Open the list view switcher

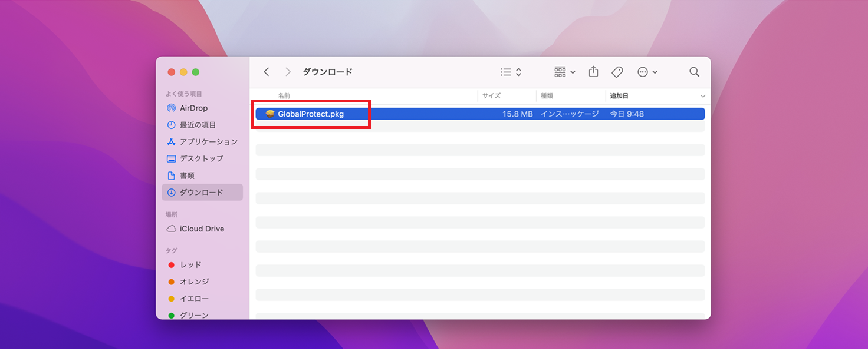[x=511, y=72]
